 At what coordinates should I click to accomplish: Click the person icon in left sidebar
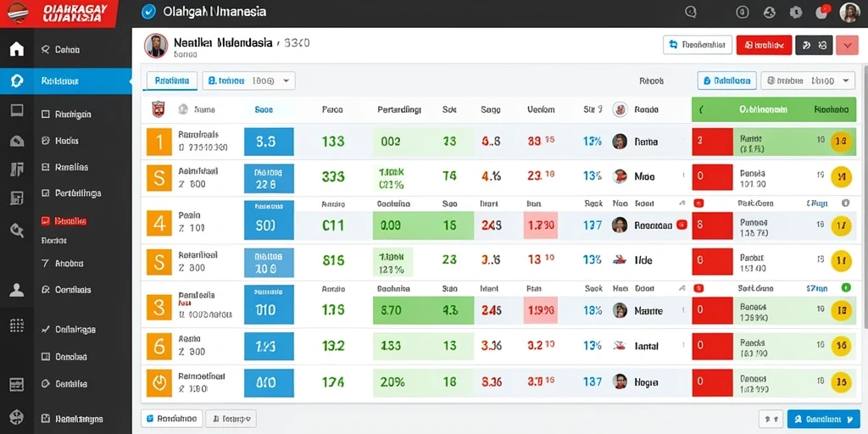click(17, 290)
